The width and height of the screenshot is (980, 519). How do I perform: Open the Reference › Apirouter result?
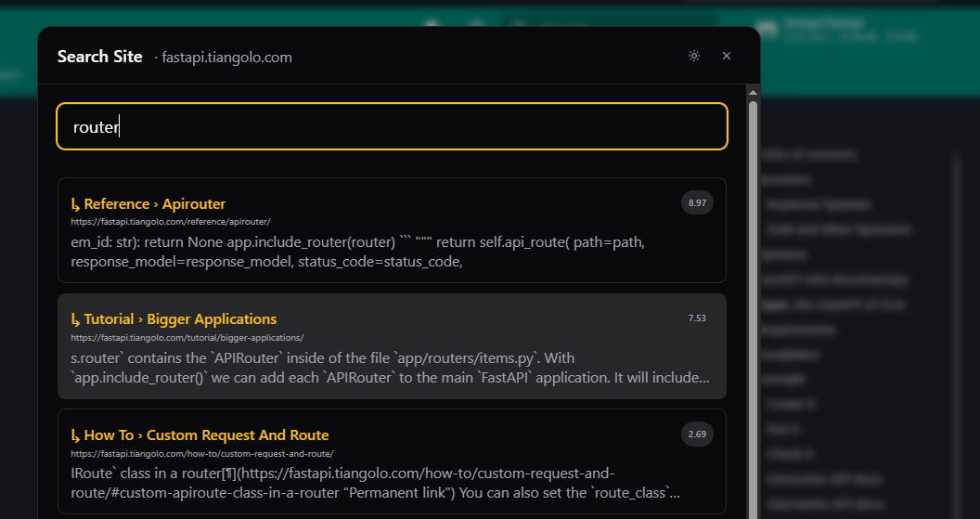[x=392, y=230]
